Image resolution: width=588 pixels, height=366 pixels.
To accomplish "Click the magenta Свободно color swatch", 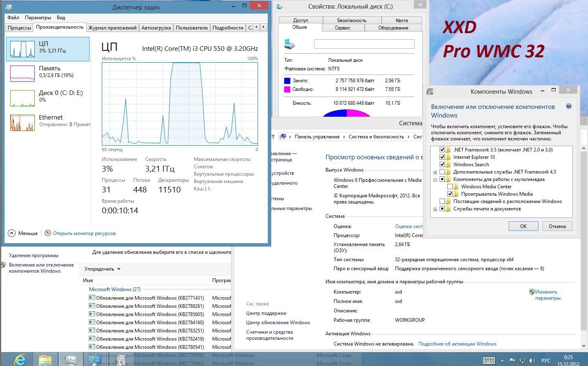I will coord(287,89).
